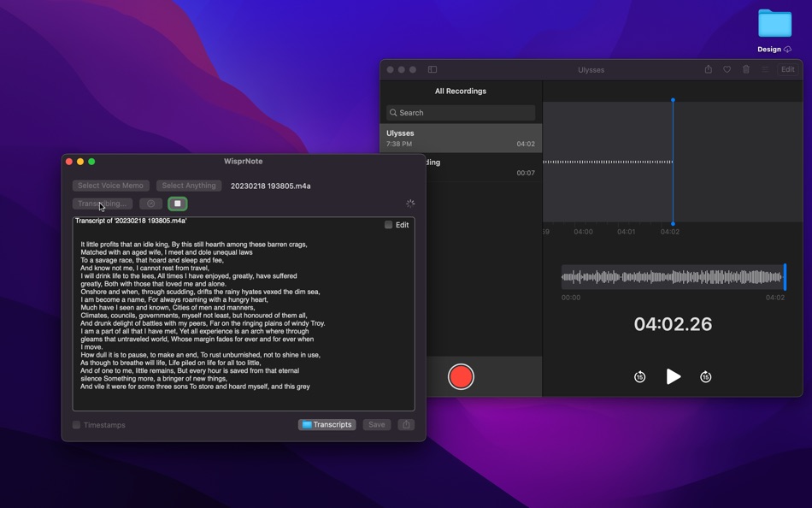Export transcript via WisprNote share icon
The width and height of the screenshot is (812, 508).
coord(405,424)
